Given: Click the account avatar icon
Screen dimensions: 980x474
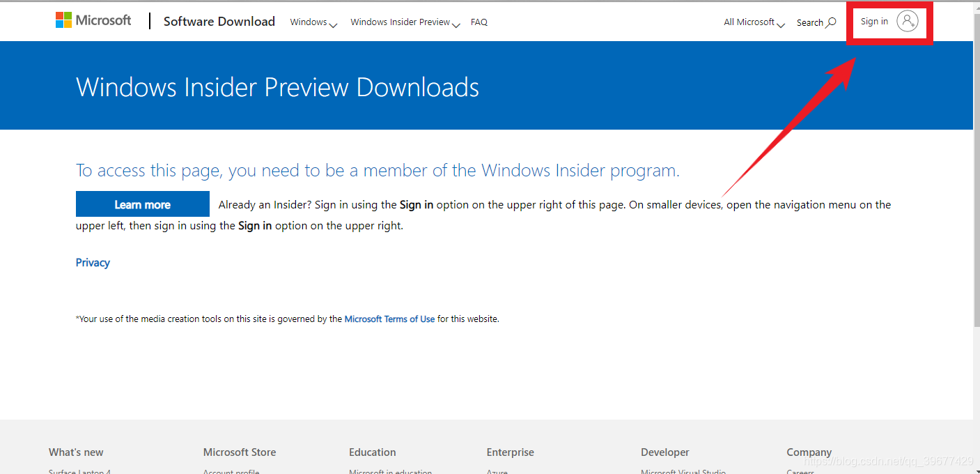Looking at the screenshot, I should [908, 22].
